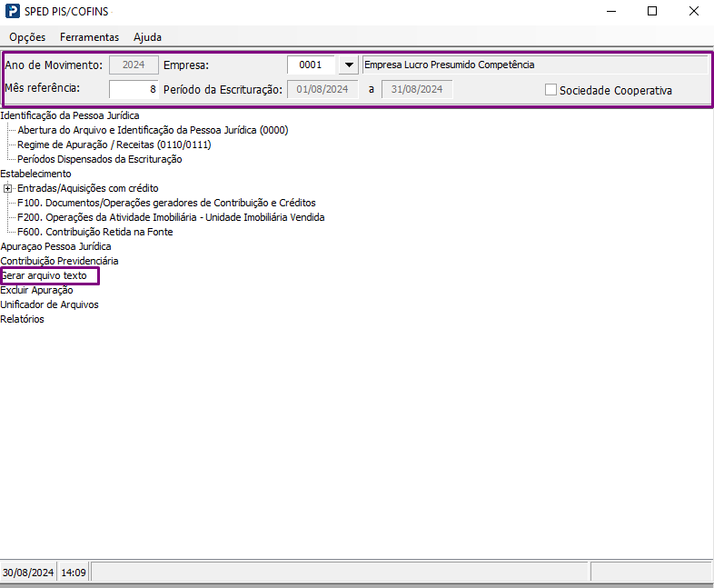
Task: Click the Empresa code field 0001
Action: (x=311, y=65)
